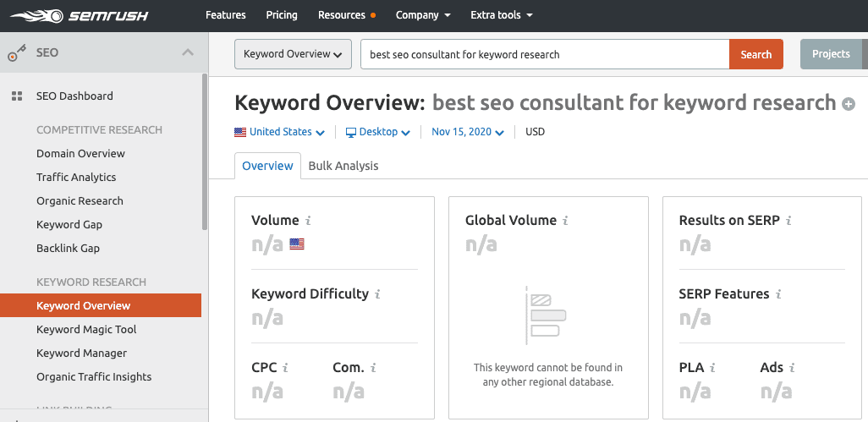Click the KEYWORD RESEARCH heading

(x=91, y=282)
